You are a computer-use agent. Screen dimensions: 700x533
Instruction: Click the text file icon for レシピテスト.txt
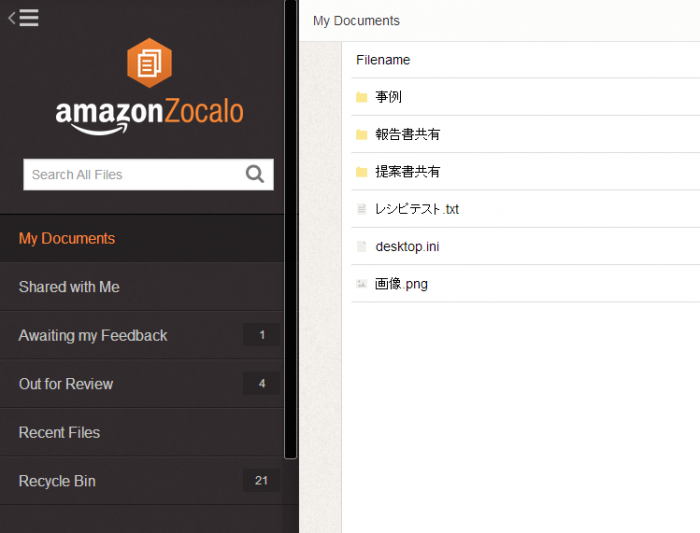[x=362, y=209]
